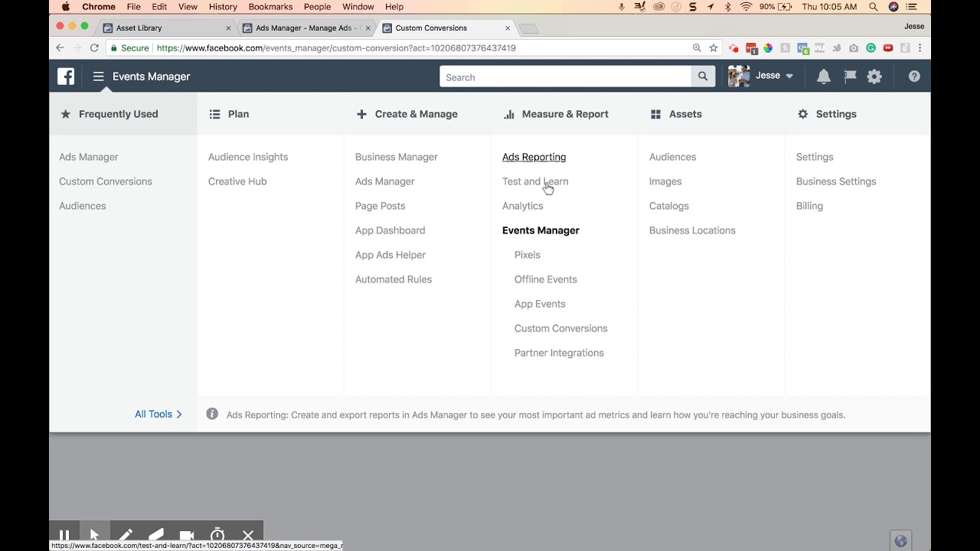
Task: Open App Events
Action: (540, 304)
